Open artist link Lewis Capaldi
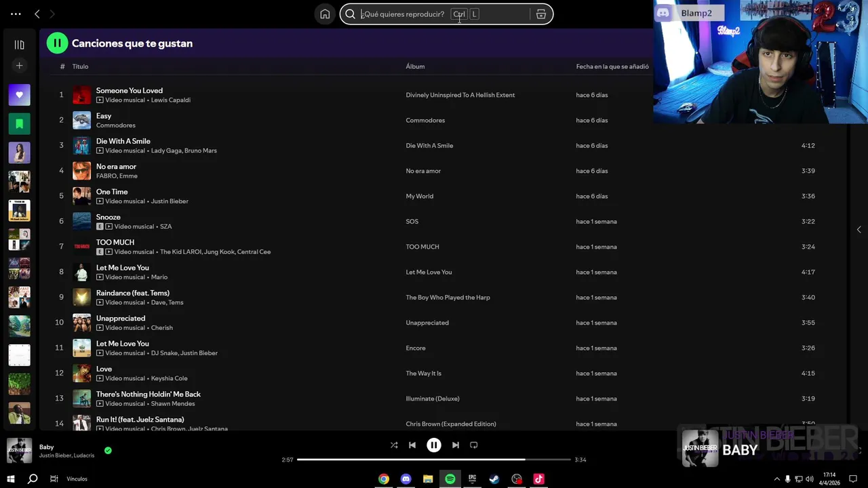Image resolution: width=868 pixels, height=488 pixels. tap(171, 100)
